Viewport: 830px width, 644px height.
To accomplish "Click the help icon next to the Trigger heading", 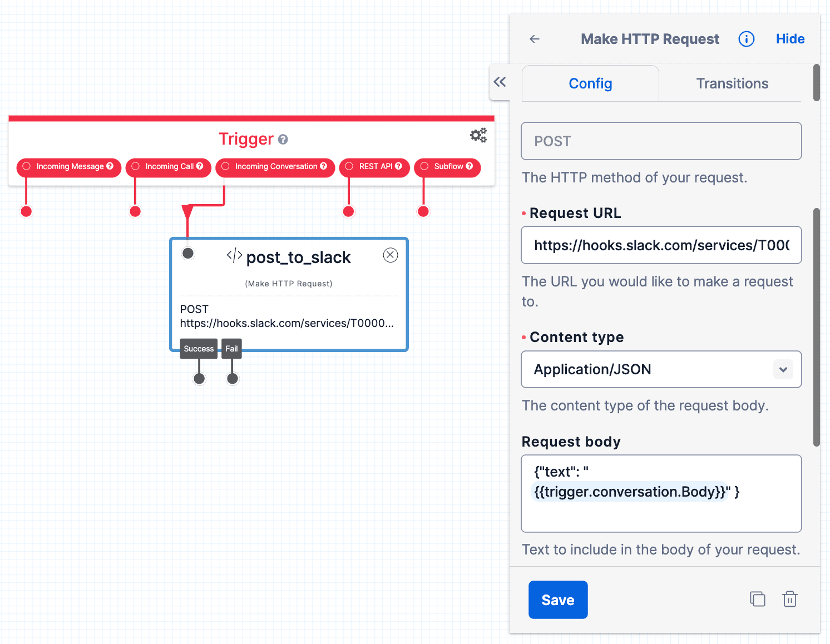I will tap(284, 140).
